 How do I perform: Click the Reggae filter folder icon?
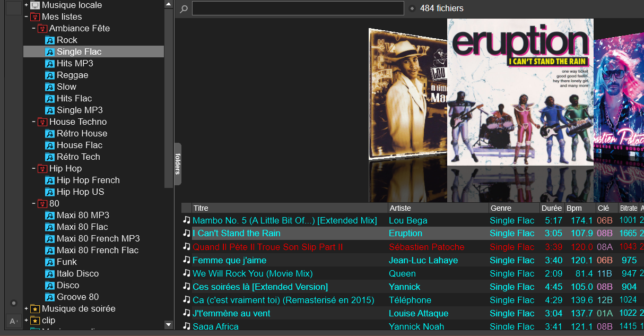click(x=50, y=75)
